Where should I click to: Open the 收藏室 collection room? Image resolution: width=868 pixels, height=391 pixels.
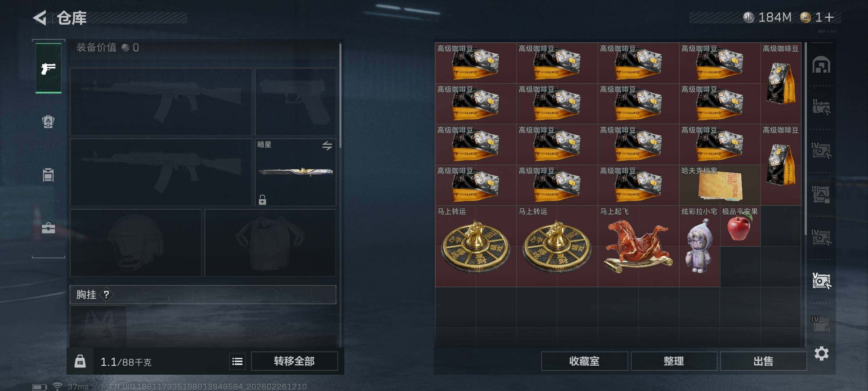pos(584,361)
